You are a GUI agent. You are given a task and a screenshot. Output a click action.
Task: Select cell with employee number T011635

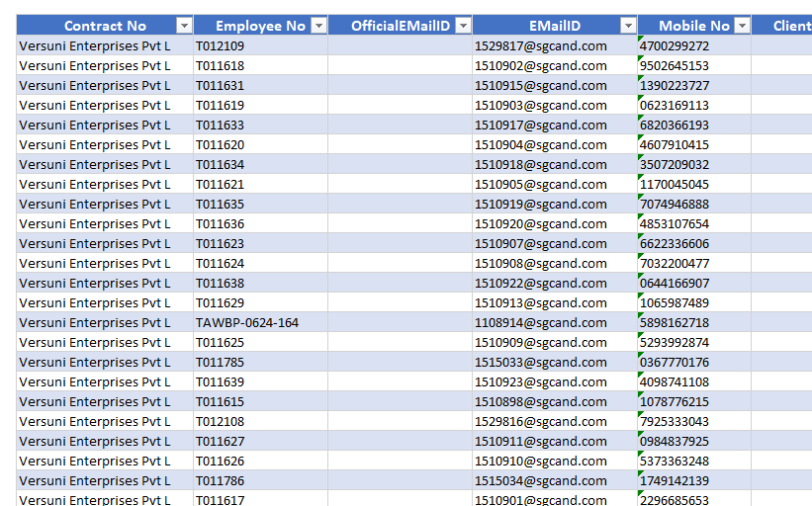click(260, 204)
